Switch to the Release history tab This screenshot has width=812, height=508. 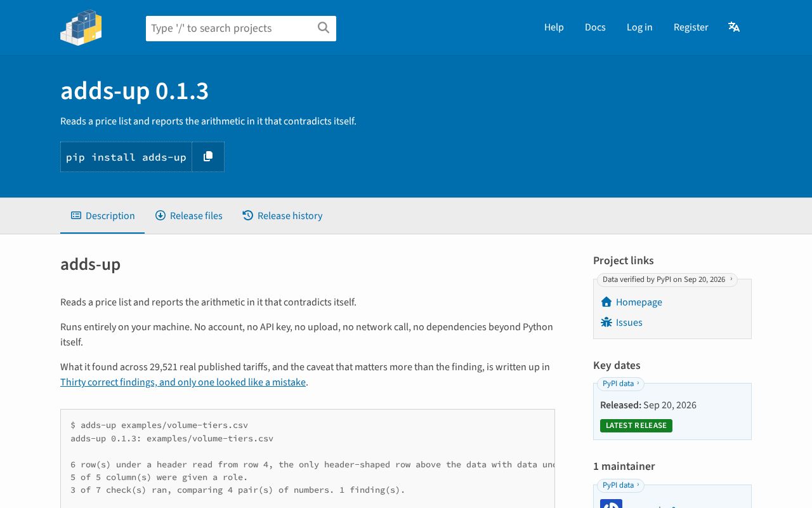click(x=282, y=216)
